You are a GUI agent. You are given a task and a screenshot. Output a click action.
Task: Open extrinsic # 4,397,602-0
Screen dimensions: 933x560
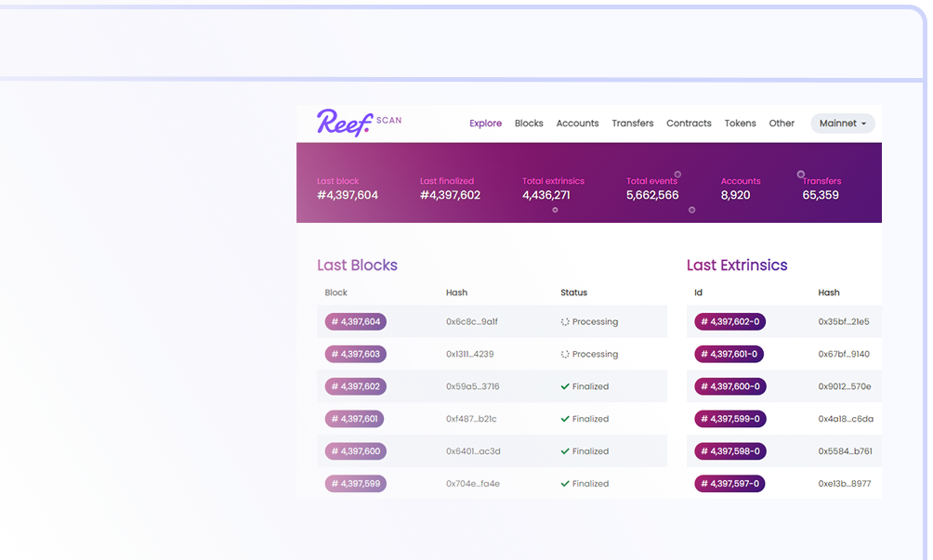[x=729, y=321]
